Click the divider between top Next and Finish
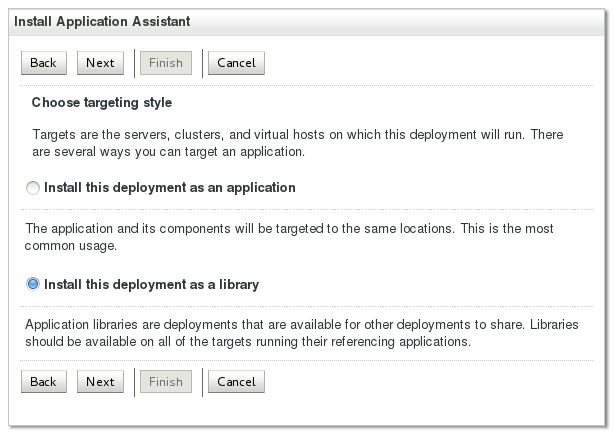The height and width of the screenshot is (438, 615). pos(135,63)
